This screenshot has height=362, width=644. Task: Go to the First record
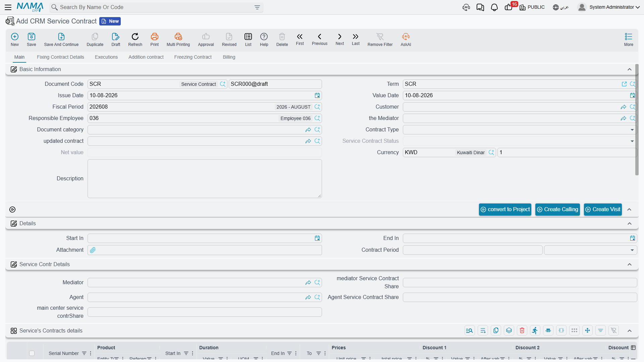pyautogui.click(x=300, y=39)
